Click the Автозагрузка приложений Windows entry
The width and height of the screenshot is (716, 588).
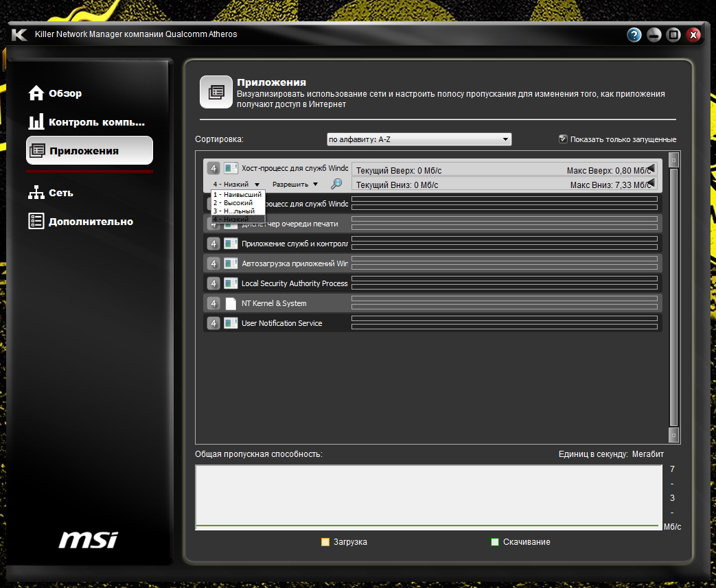pos(295,263)
